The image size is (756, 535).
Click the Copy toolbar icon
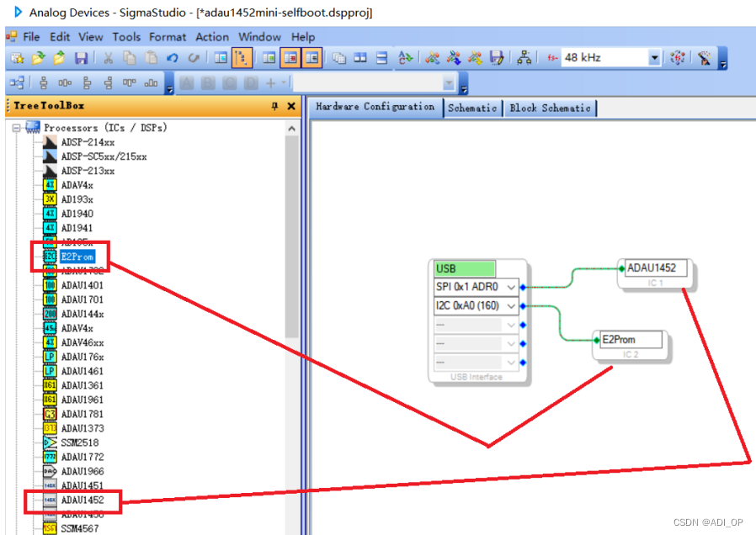(x=129, y=58)
